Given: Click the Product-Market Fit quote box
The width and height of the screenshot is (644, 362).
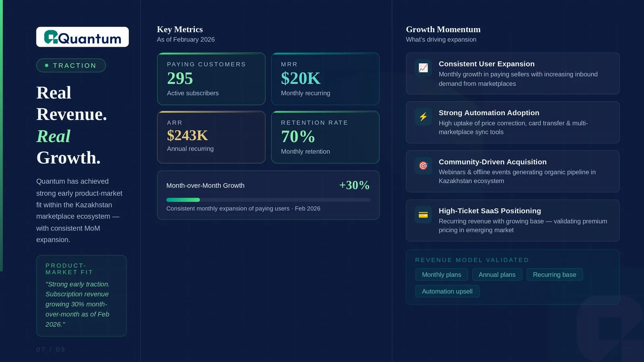Looking at the screenshot, I should click(x=81, y=296).
